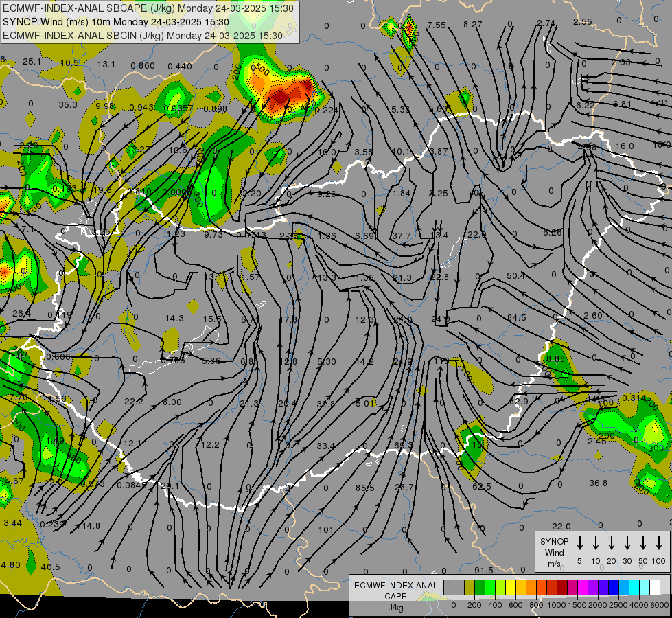Click the 62.5 value on the map
672x618 pixels.
pyautogui.click(x=482, y=487)
